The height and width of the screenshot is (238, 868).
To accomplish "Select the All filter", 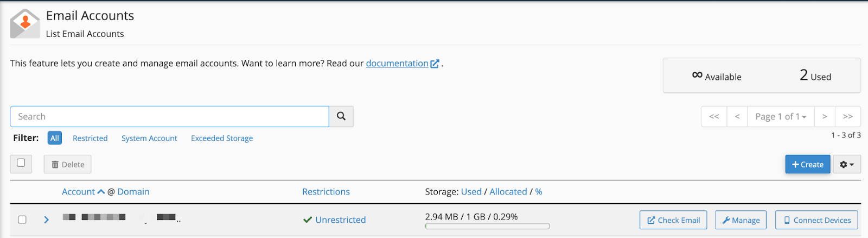I will pos(55,138).
